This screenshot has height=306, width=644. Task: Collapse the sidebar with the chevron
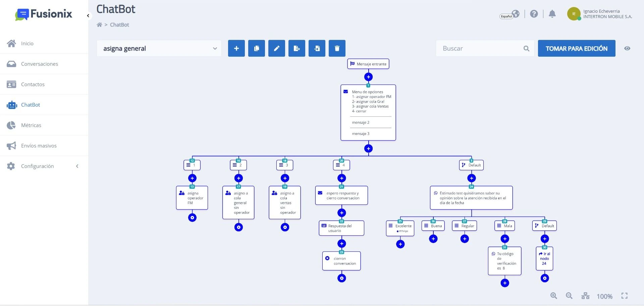88,16
